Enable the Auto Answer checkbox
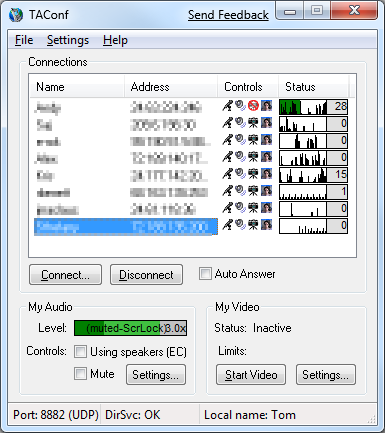 pyautogui.click(x=205, y=274)
